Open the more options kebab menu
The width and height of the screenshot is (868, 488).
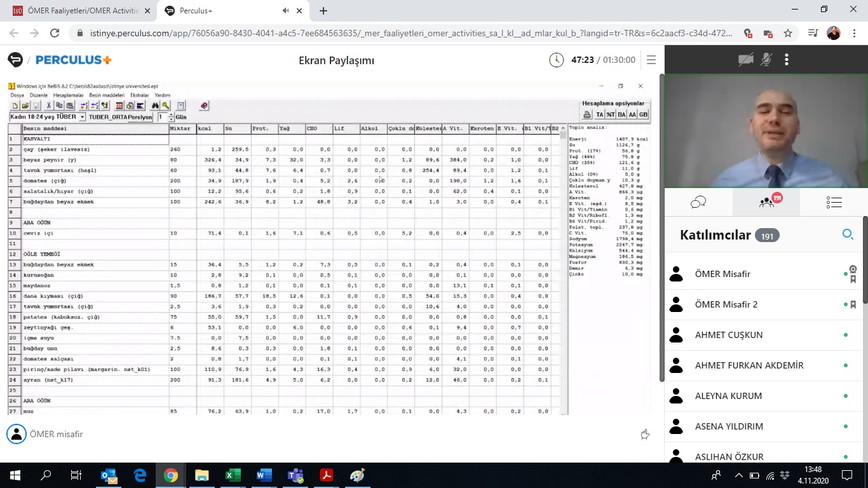(x=787, y=60)
